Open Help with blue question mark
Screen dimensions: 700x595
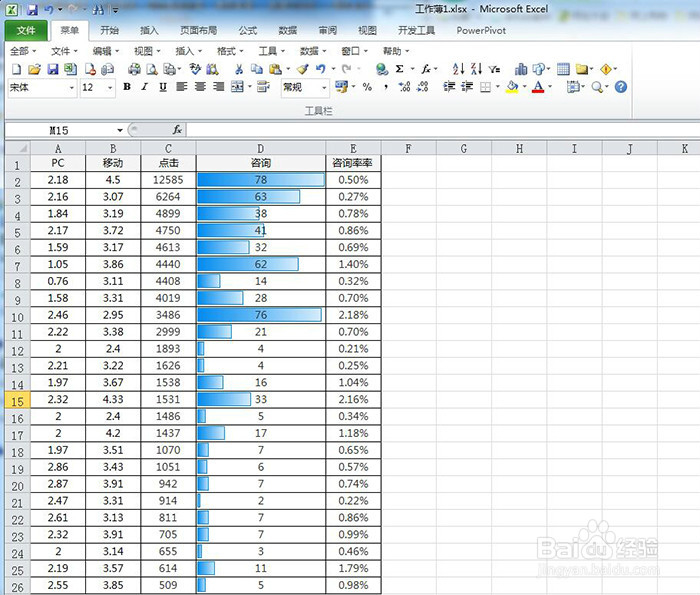coord(621,87)
